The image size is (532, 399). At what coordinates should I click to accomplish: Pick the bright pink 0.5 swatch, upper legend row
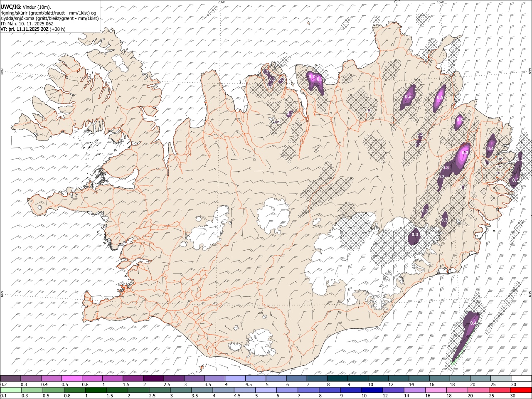pos(72,379)
